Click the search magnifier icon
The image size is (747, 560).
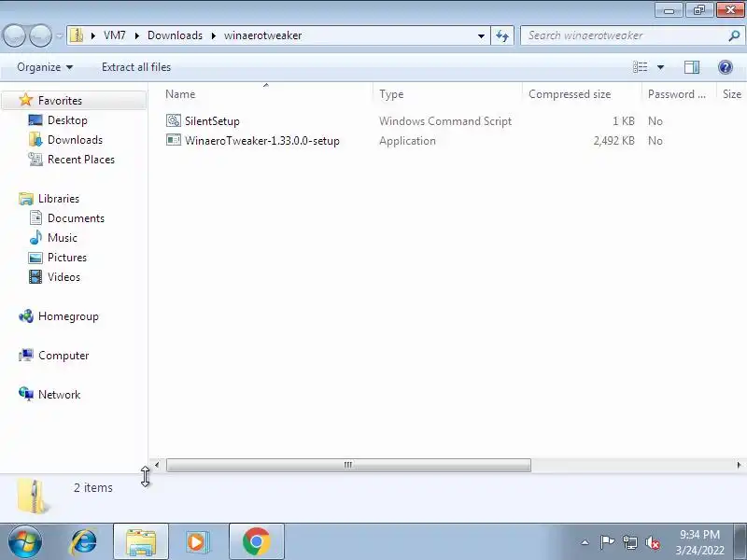point(734,35)
